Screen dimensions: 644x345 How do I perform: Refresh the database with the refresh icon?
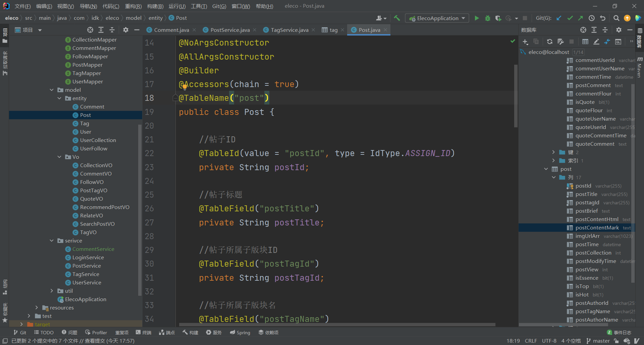coord(549,42)
